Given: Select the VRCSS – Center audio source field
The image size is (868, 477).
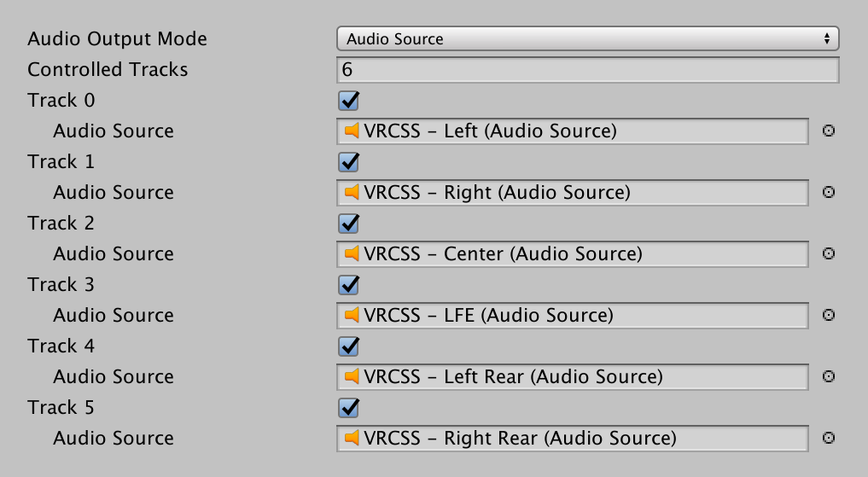Looking at the screenshot, I should click(x=573, y=254).
